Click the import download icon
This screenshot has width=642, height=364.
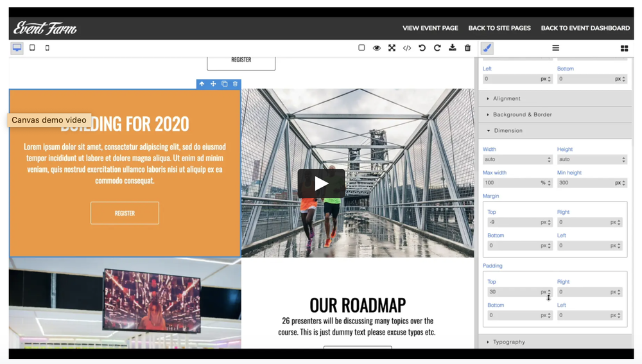click(453, 48)
